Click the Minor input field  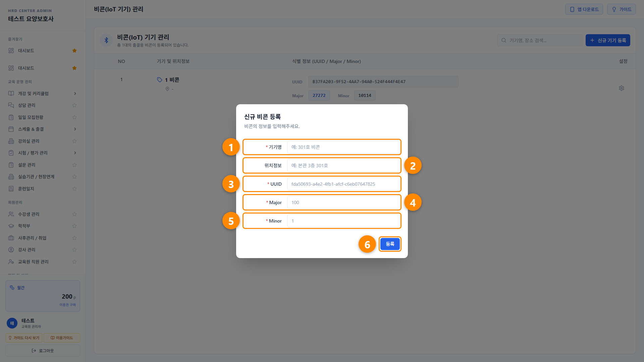(343, 221)
